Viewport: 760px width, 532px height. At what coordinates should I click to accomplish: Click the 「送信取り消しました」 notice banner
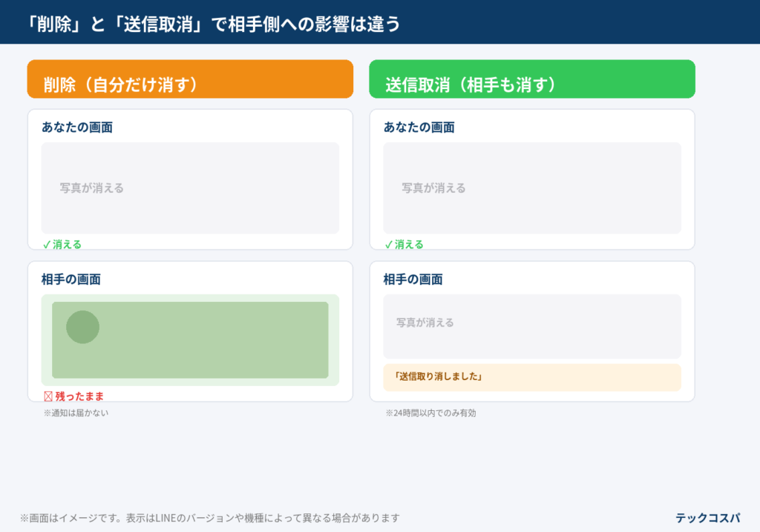tap(532, 378)
